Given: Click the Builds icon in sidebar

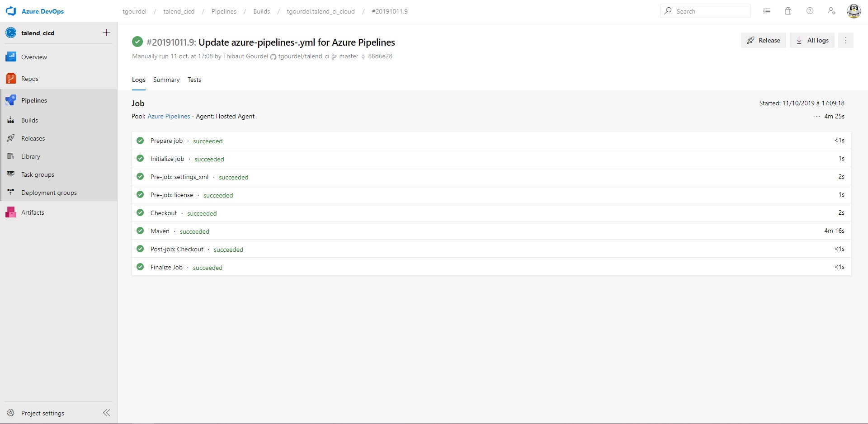Looking at the screenshot, I should 11,120.
